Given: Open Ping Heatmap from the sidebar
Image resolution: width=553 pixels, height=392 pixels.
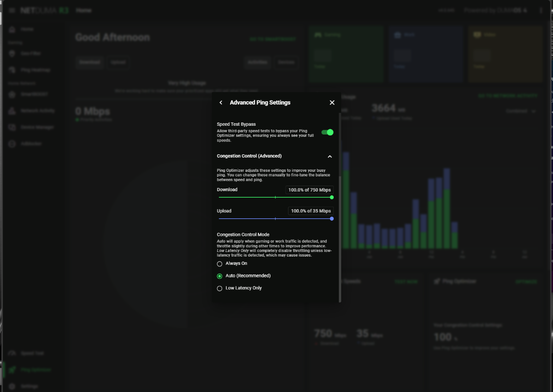Looking at the screenshot, I should point(35,70).
